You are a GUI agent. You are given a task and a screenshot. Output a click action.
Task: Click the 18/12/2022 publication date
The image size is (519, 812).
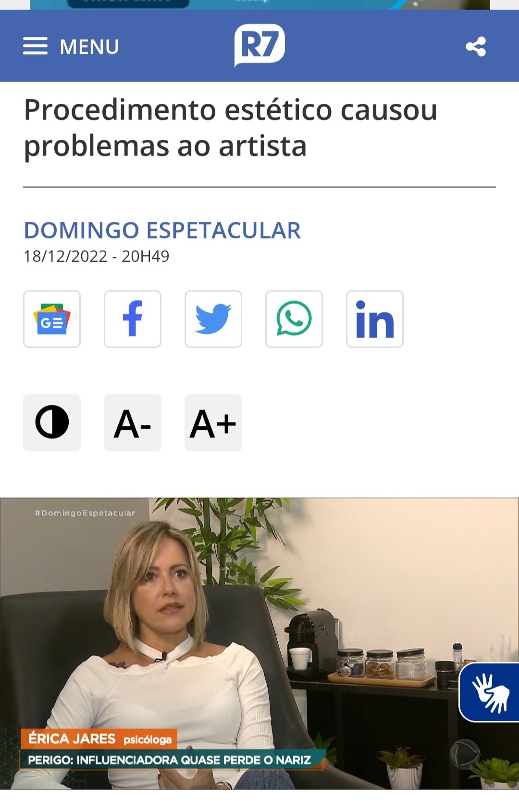[65, 256]
